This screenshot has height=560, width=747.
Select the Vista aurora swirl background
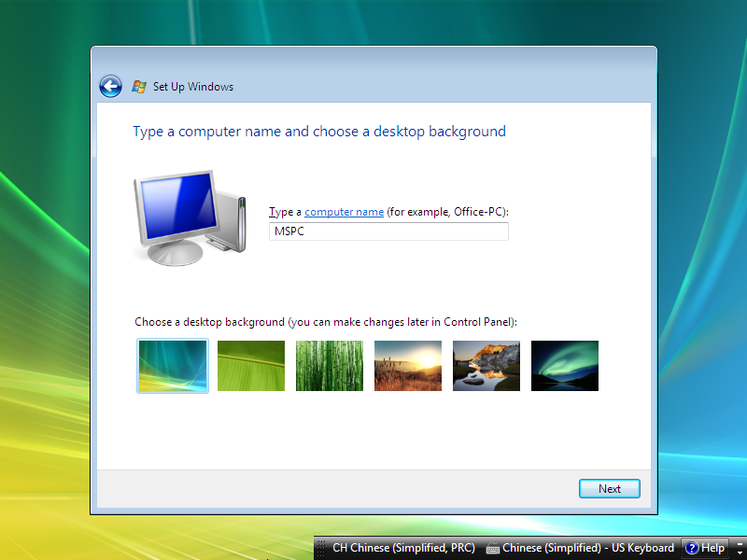[x=173, y=366]
